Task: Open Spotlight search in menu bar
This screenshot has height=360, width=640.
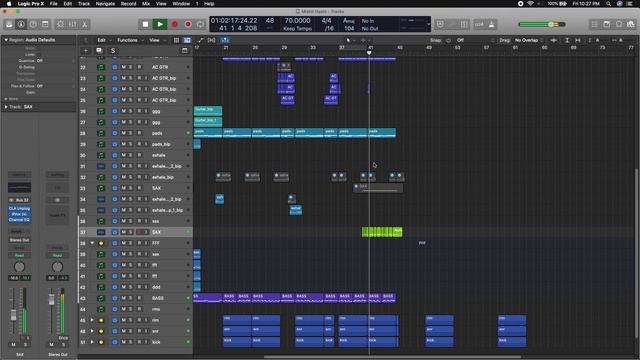Action: 608,4
